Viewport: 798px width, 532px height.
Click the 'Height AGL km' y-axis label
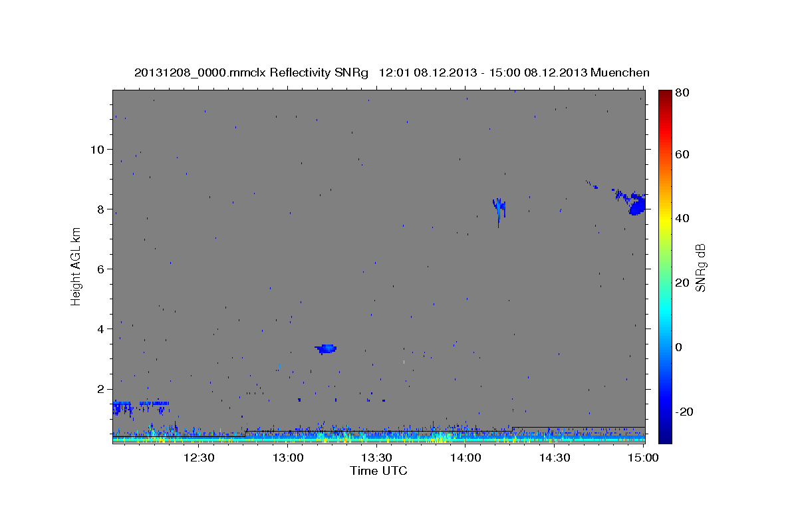tap(76, 266)
